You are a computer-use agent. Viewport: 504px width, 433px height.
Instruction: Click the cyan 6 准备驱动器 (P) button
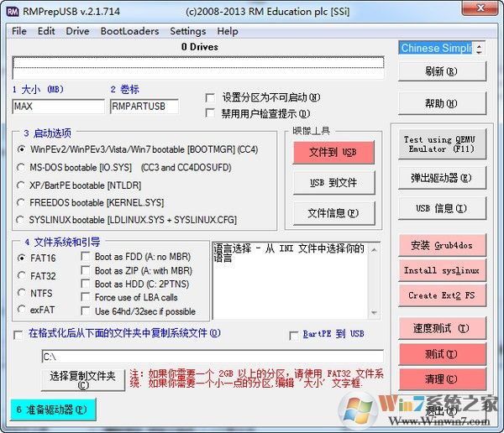pos(53,410)
